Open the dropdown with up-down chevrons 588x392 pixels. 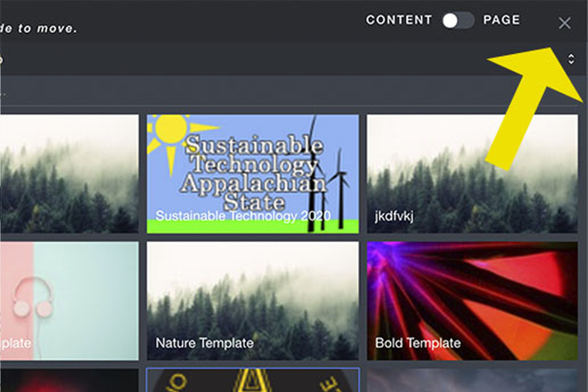[571, 59]
